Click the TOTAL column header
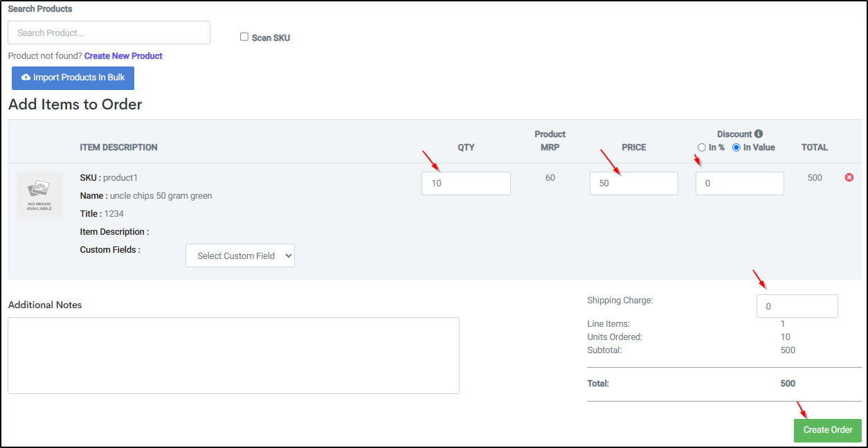 tap(815, 147)
